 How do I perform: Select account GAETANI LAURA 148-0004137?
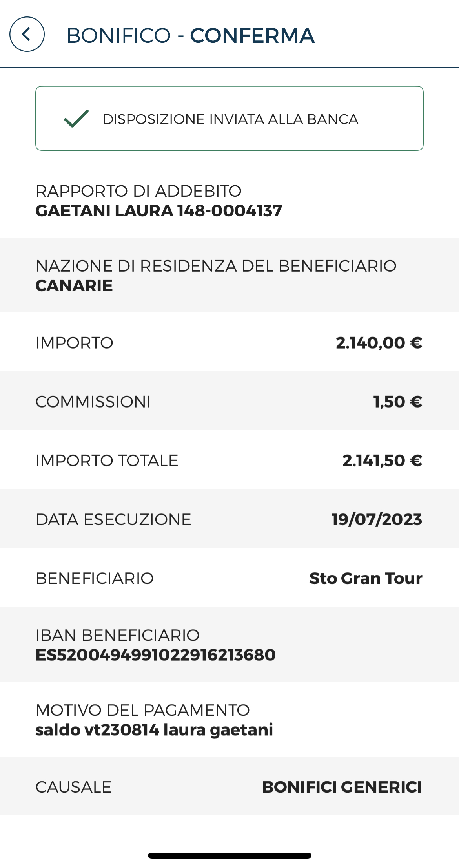click(x=159, y=211)
